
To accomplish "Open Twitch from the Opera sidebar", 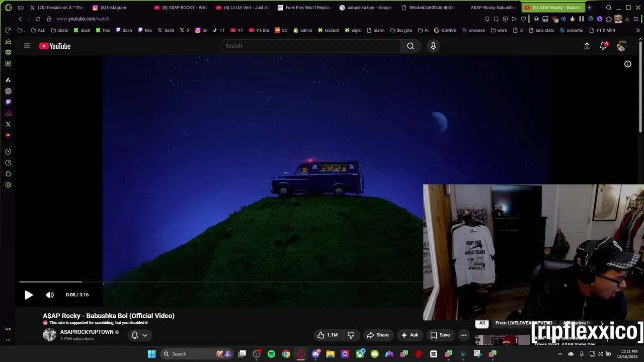I will click(x=8, y=102).
